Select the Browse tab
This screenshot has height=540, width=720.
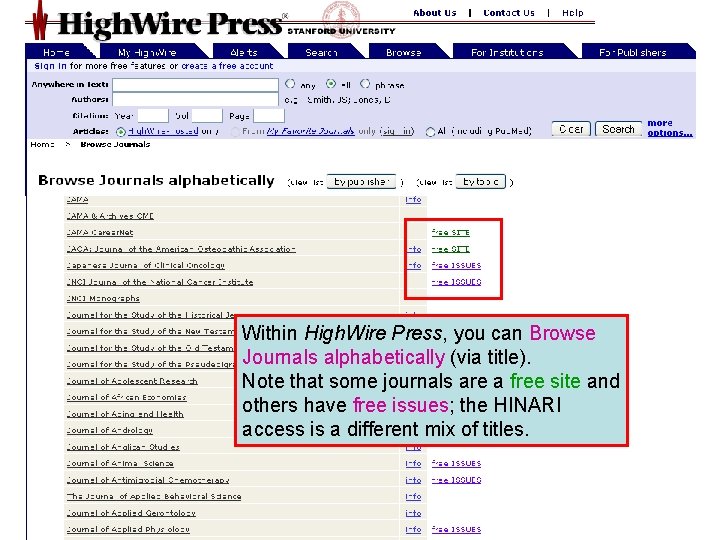(x=404, y=52)
